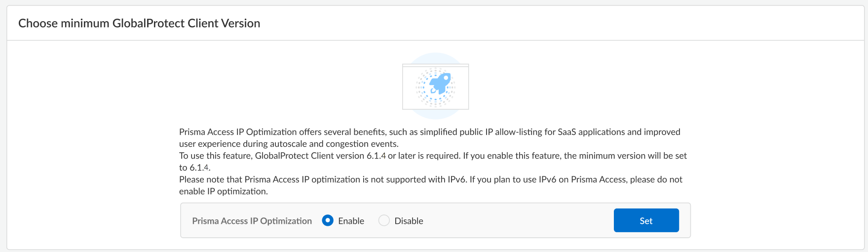
Task: Click the enable IP optimization closing line
Action: pos(223,191)
